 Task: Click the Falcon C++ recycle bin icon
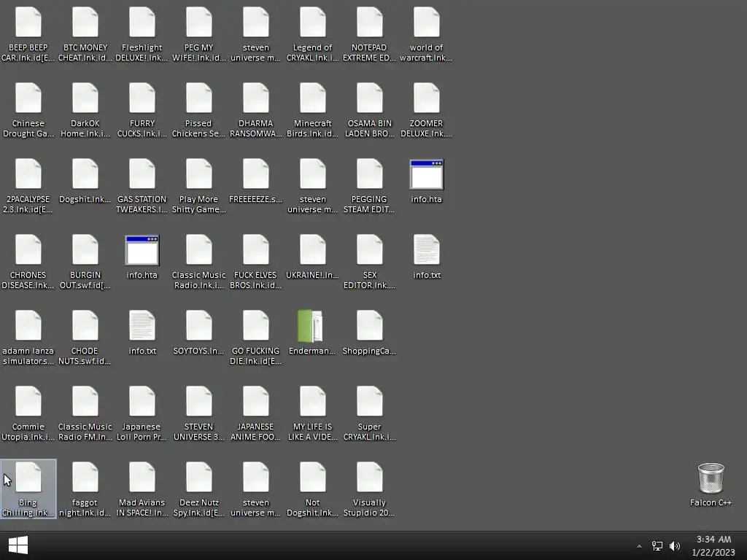pos(711,478)
